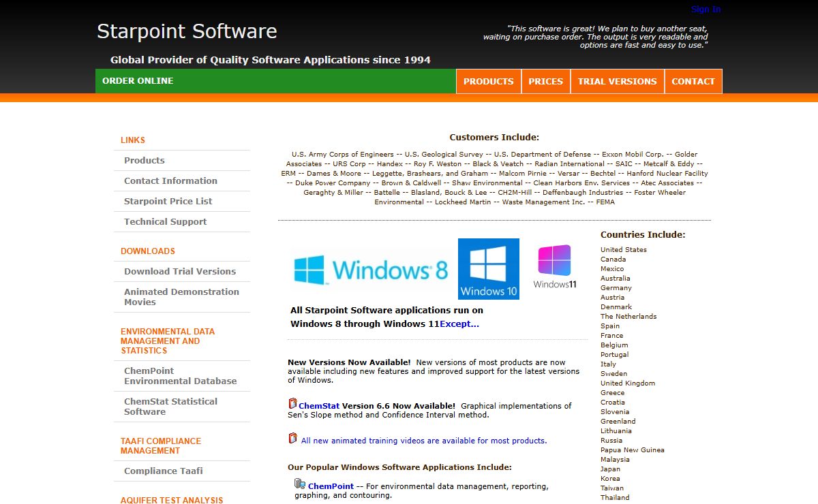Click the Windows 10 logo tile
The height and width of the screenshot is (504, 818).
tap(488, 269)
